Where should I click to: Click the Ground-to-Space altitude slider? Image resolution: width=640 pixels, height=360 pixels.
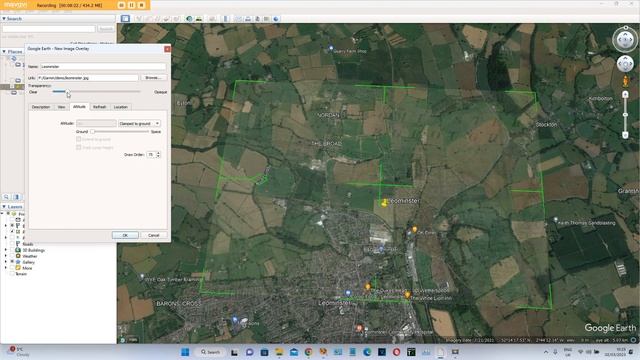pos(120,131)
